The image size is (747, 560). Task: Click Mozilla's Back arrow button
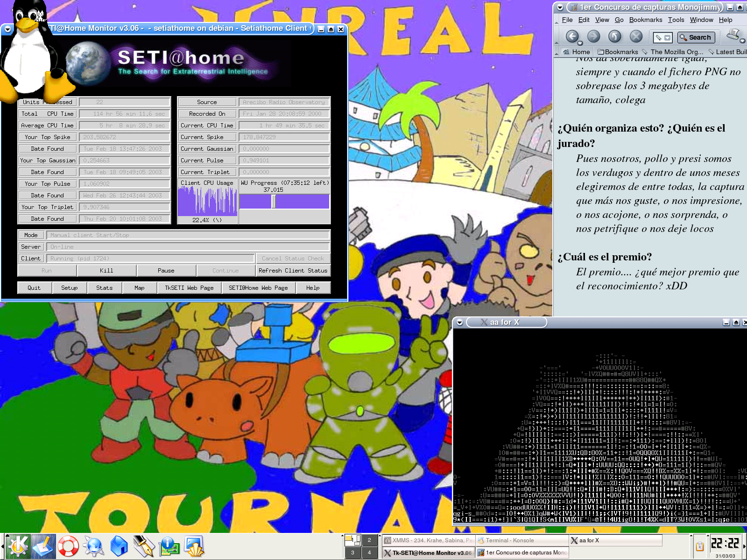(x=571, y=36)
